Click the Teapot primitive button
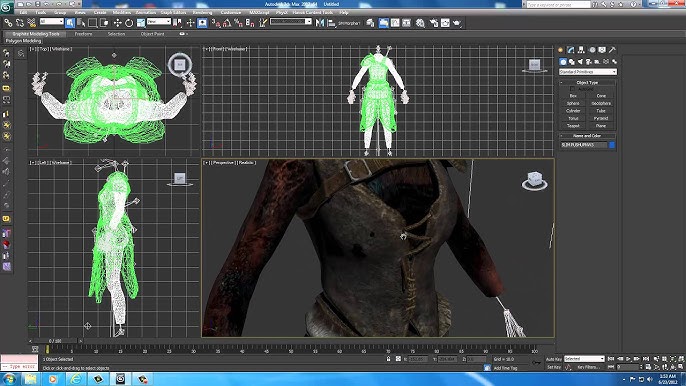 (x=573, y=126)
